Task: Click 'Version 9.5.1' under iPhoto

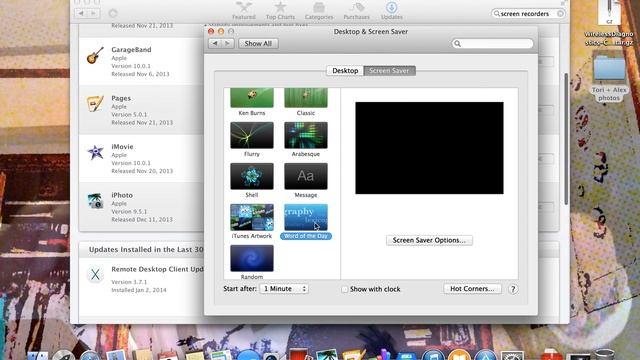Action: (129, 211)
